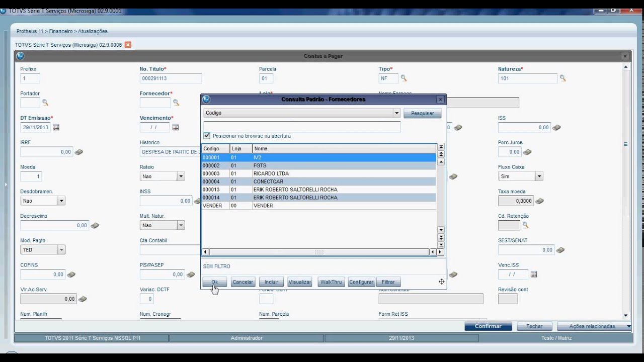The width and height of the screenshot is (644, 362).
Task: Select supplier row code 000013
Action: tap(319, 190)
